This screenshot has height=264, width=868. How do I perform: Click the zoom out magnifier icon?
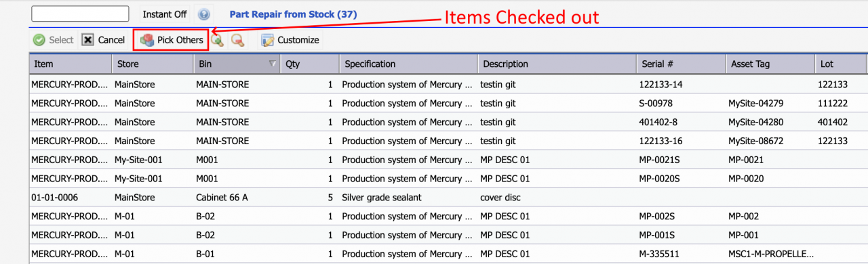click(x=237, y=40)
